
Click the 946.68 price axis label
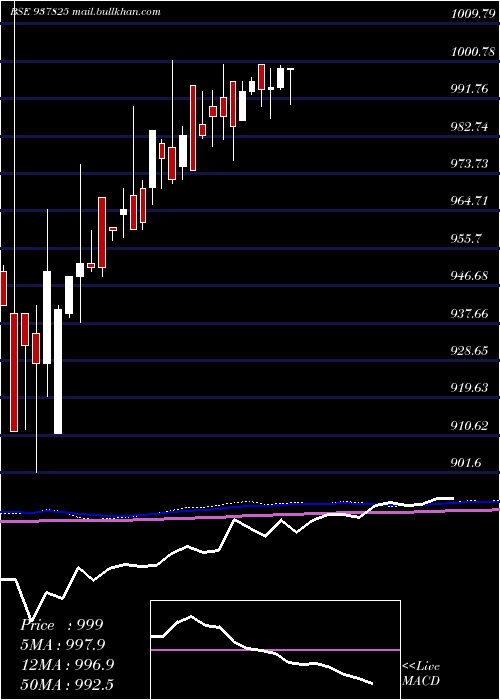point(469,276)
